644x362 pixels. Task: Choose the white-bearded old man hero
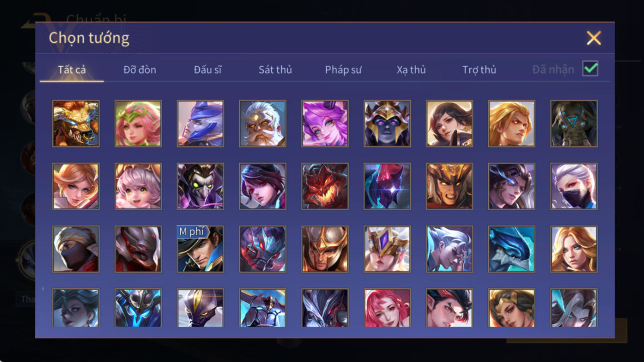(263, 124)
